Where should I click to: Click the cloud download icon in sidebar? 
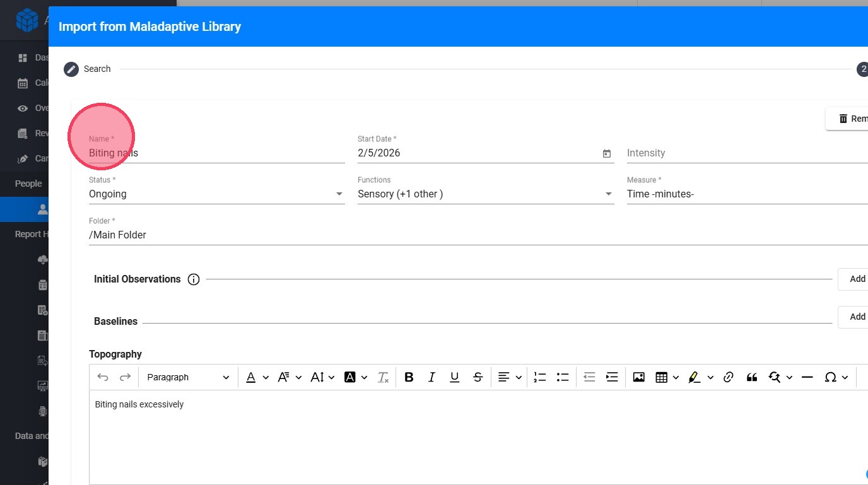coord(43,260)
